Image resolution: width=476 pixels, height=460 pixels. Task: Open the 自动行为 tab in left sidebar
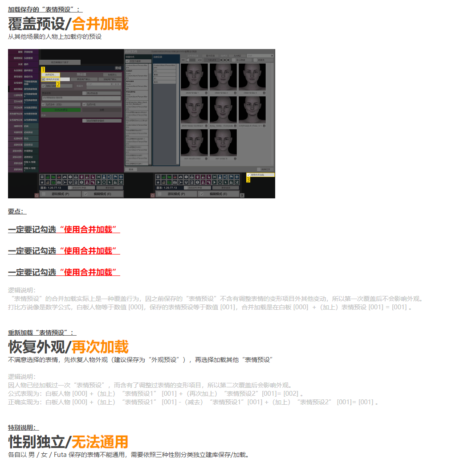point(31,77)
